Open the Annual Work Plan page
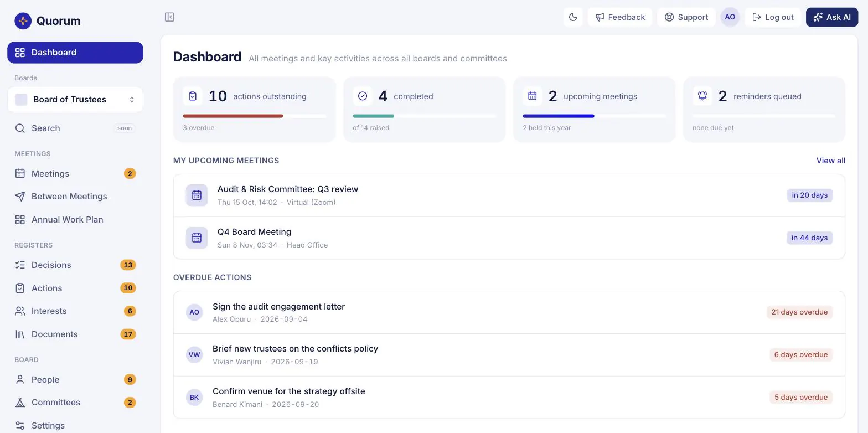868x433 pixels. point(75,220)
